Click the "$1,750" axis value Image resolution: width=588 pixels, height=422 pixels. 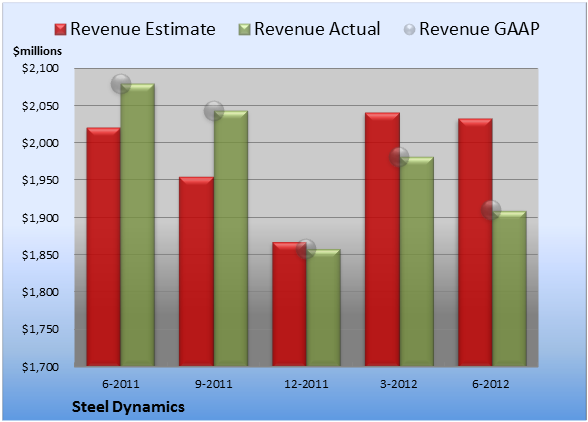[x=40, y=329]
